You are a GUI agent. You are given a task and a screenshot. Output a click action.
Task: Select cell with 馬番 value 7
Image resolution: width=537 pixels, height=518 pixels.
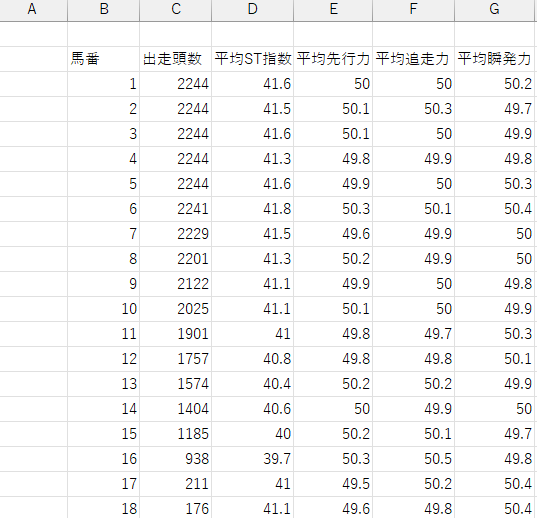point(103,234)
